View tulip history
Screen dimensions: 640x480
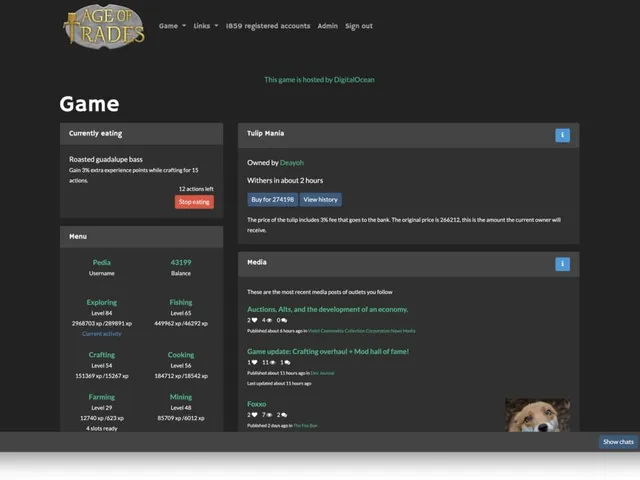tap(320, 200)
